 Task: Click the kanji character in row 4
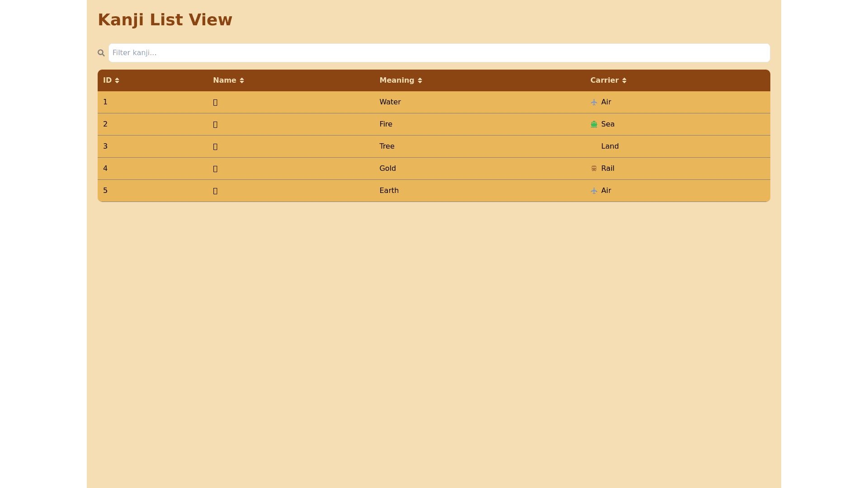[x=215, y=169]
